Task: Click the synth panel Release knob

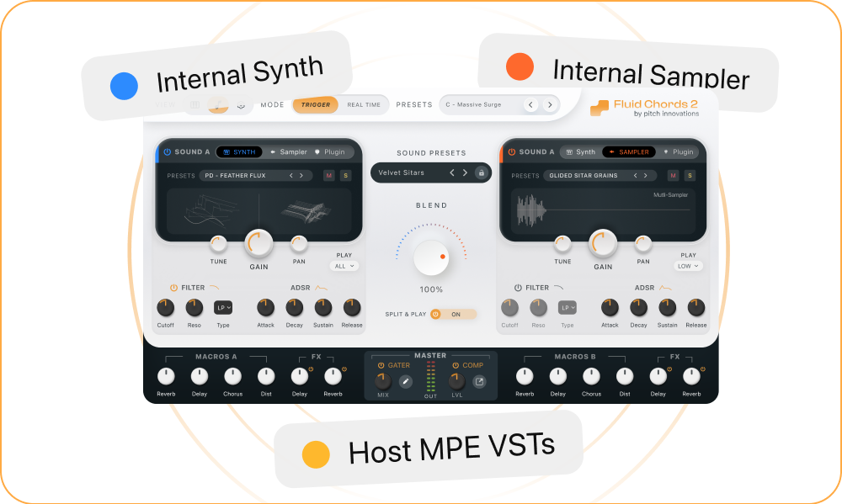Action: click(x=352, y=308)
